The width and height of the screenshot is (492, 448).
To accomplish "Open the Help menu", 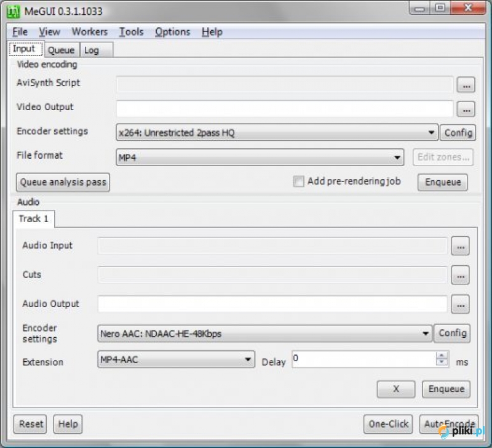I will click(x=212, y=32).
